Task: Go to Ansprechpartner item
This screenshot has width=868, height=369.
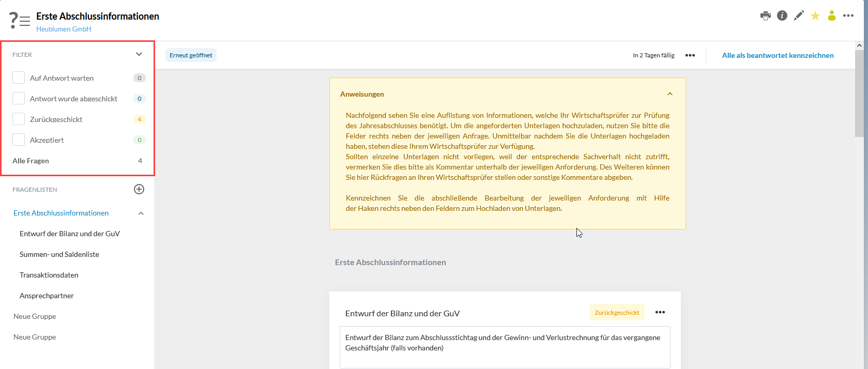Action: coord(47,296)
